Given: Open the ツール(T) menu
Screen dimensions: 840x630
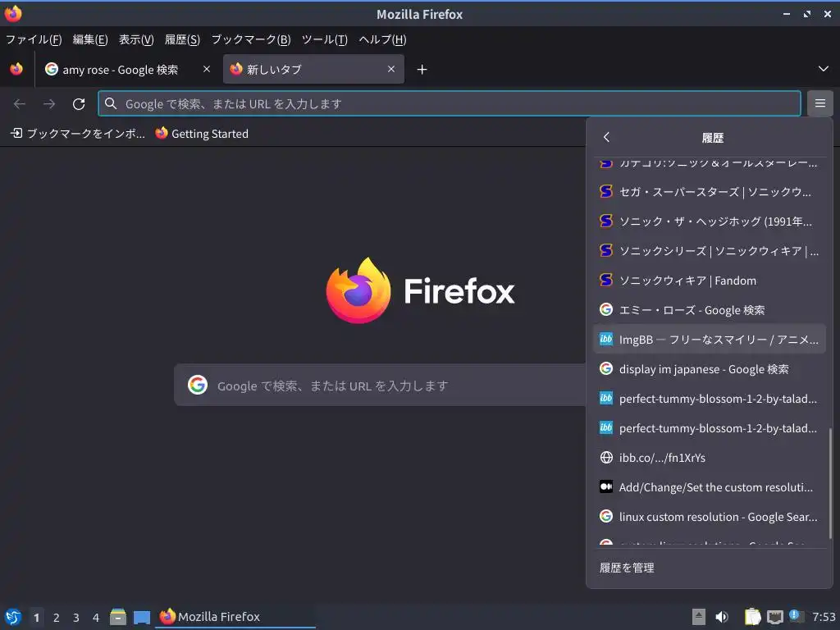Looking at the screenshot, I should coord(325,39).
